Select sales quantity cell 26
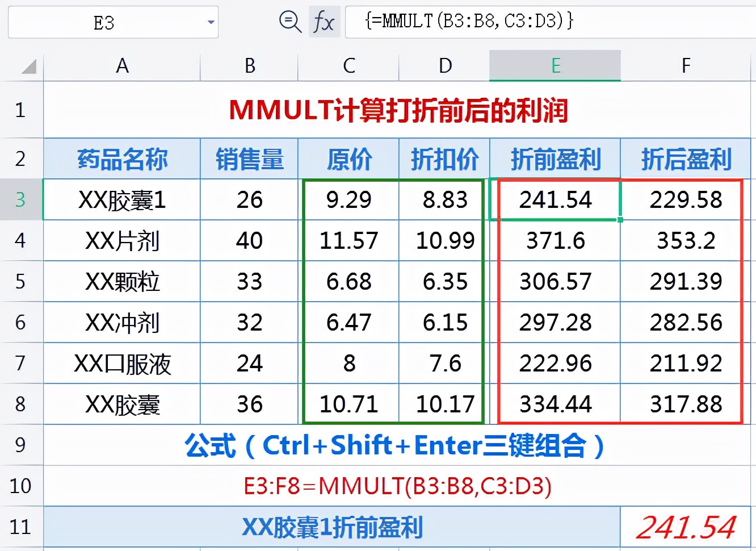 (x=249, y=199)
